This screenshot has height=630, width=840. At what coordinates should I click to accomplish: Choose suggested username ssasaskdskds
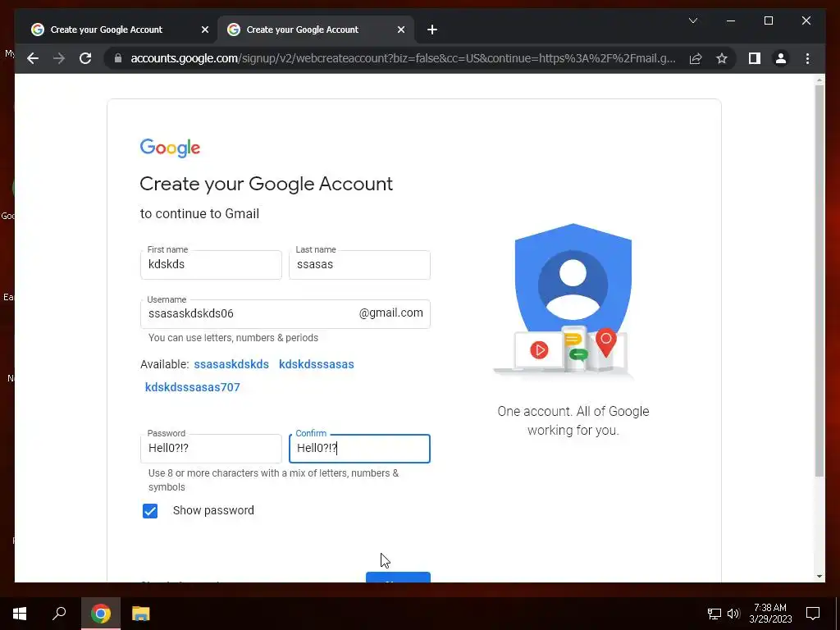pyautogui.click(x=231, y=364)
